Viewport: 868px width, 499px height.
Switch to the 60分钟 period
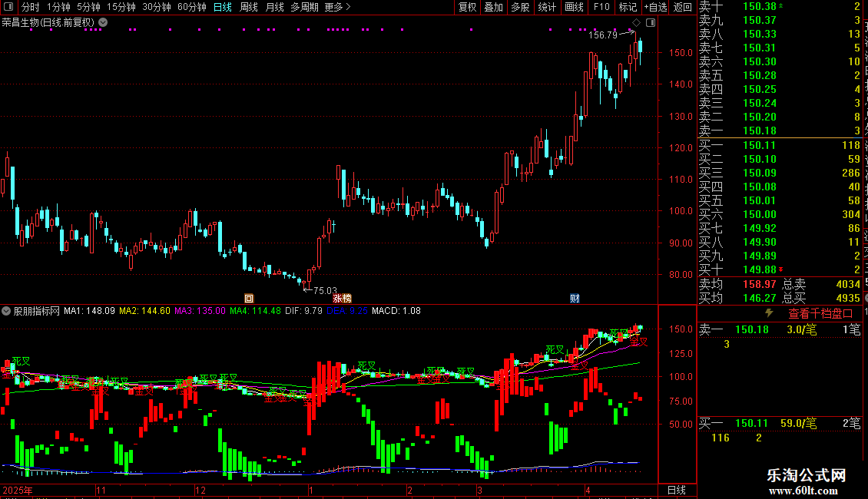[192, 7]
